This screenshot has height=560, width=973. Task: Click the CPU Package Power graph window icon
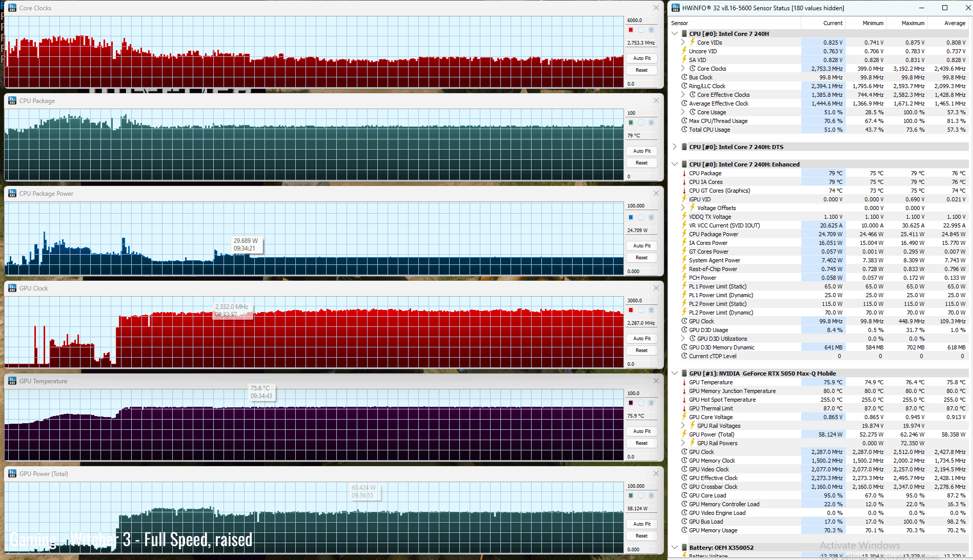[x=12, y=193]
